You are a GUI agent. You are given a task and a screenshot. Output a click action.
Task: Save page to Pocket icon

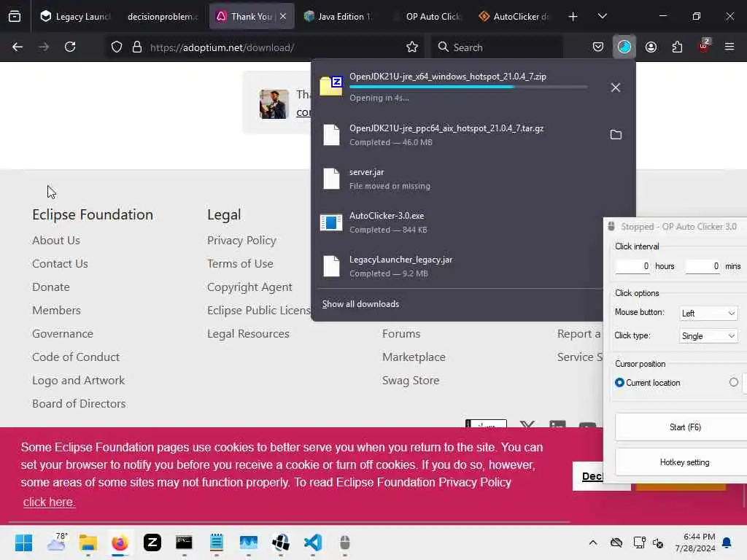598,47
